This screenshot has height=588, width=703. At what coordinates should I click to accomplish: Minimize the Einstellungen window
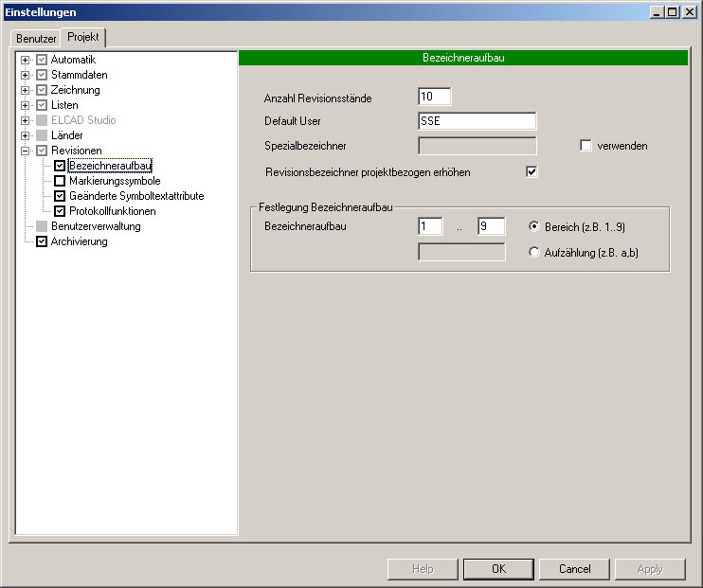[x=658, y=12]
